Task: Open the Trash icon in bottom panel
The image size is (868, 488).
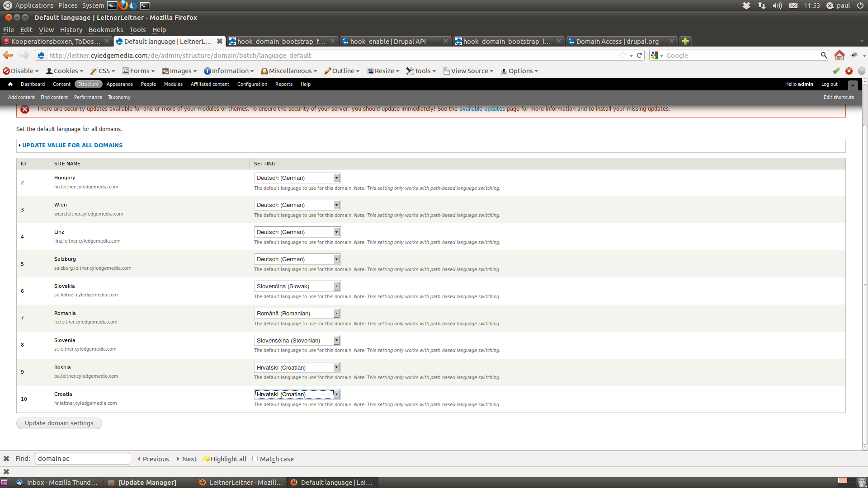Action: coord(862,482)
